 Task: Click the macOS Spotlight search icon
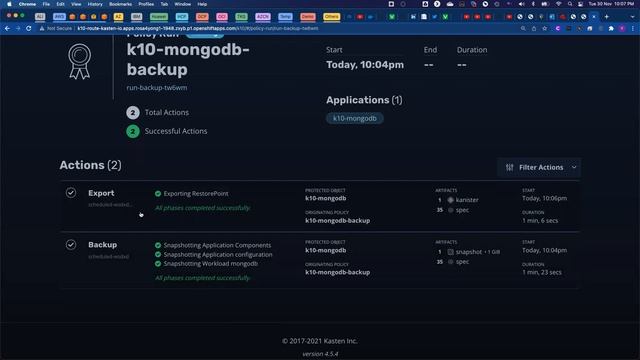pos(569,4)
